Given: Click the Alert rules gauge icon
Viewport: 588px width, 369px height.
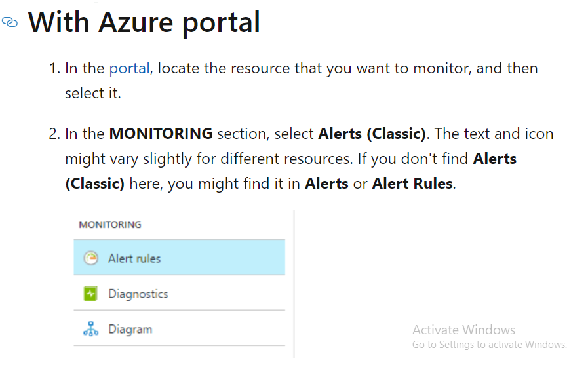Looking at the screenshot, I should pyautogui.click(x=90, y=258).
